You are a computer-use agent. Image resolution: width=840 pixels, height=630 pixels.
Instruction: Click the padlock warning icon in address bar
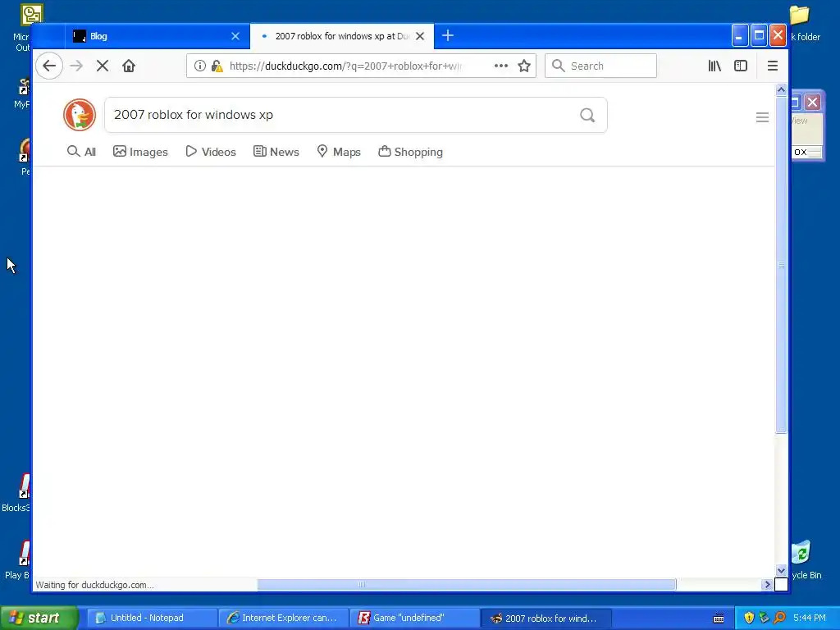pyautogui.click(x=217, y=66)
